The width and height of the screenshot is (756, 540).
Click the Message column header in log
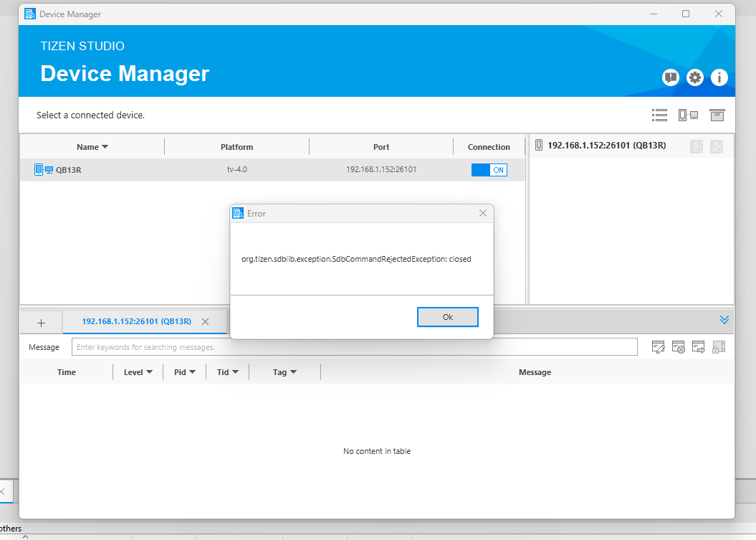535,372
